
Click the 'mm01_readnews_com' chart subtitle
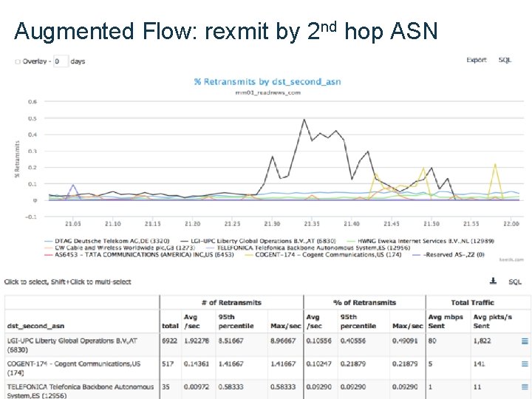(267, 92)
